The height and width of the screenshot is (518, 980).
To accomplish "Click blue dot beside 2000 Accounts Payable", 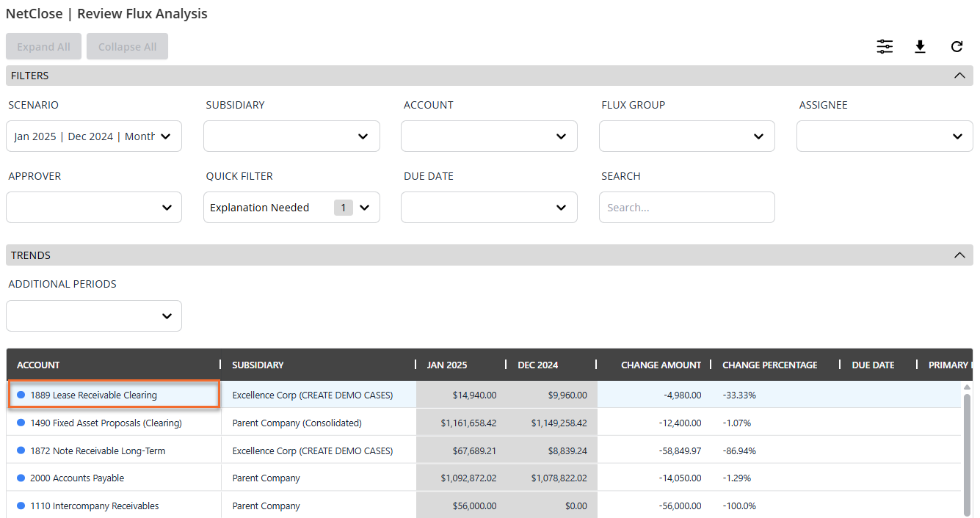I will click(21, 478).
